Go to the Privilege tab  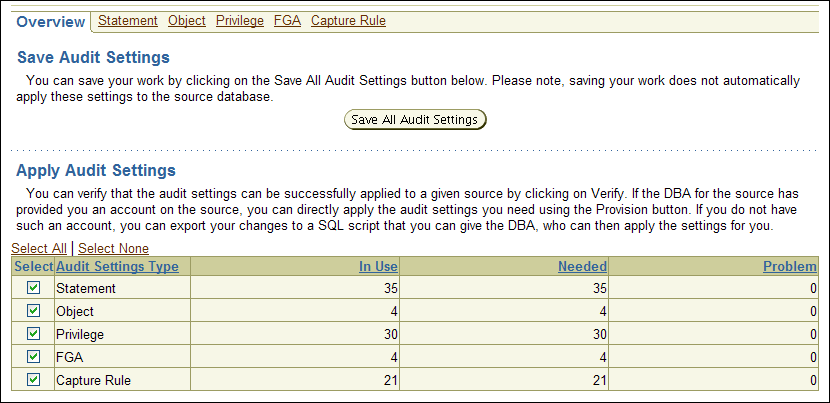(240, 21)
